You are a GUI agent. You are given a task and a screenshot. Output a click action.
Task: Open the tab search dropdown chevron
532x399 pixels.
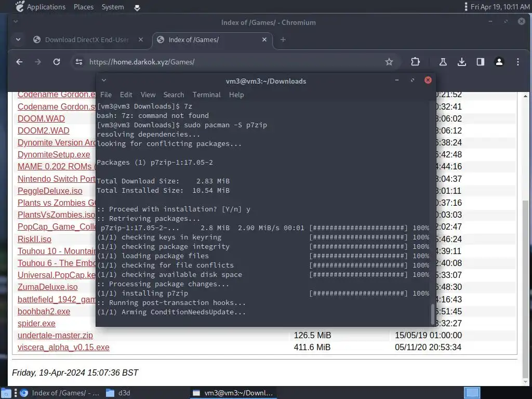coord(18,39)
